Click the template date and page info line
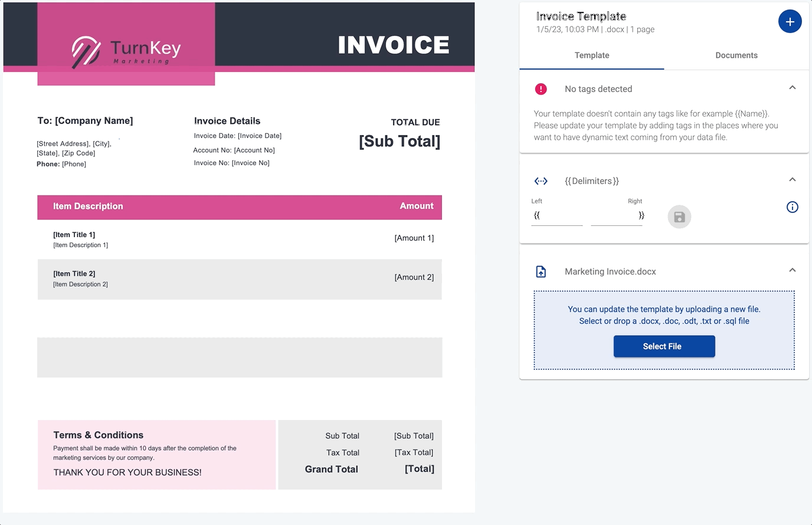The image size is (812, 525). 595,29
